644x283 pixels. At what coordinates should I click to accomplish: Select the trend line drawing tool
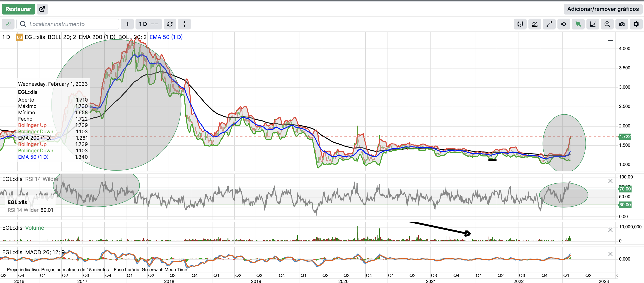point(549,24)
